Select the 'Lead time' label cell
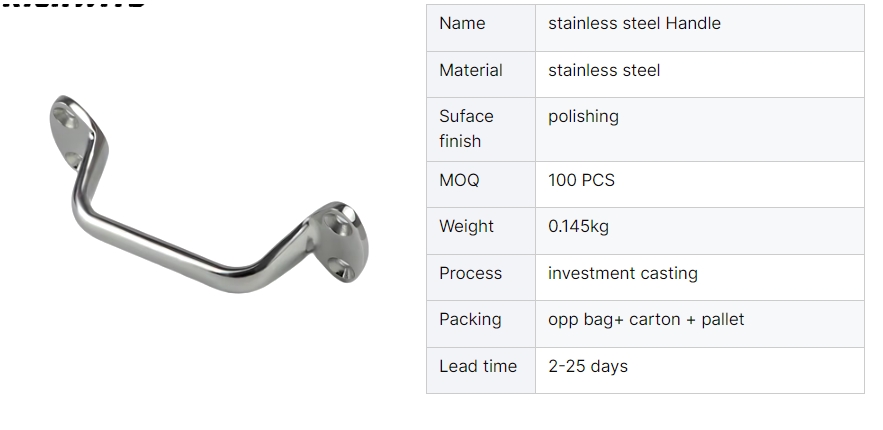Viewport: 883px width, 430px height. (481, 370)
